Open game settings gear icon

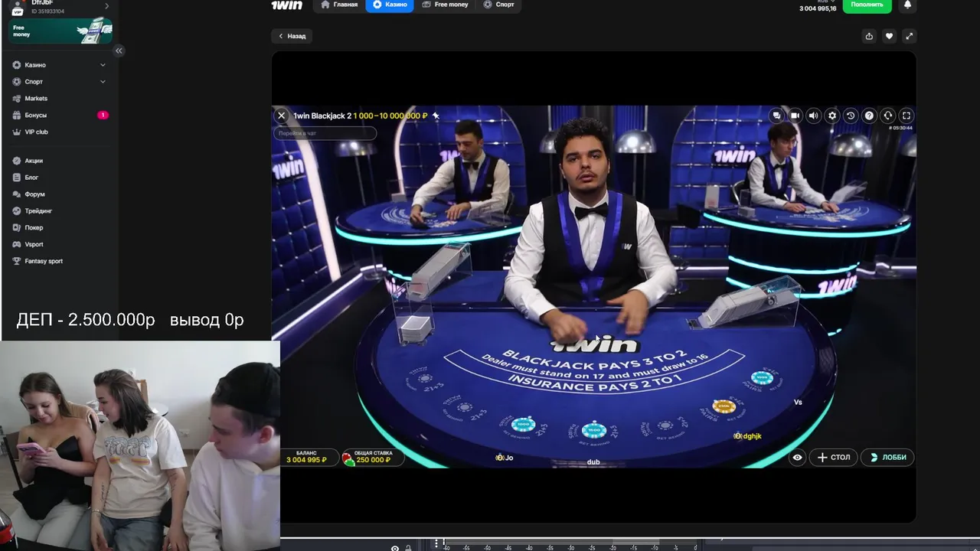pos(832,116)
